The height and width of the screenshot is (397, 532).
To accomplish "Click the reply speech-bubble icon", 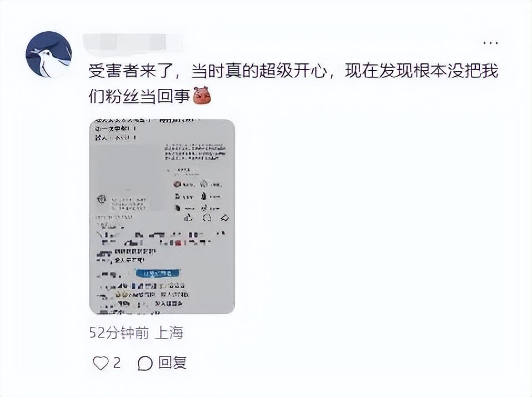I will 145,364.
